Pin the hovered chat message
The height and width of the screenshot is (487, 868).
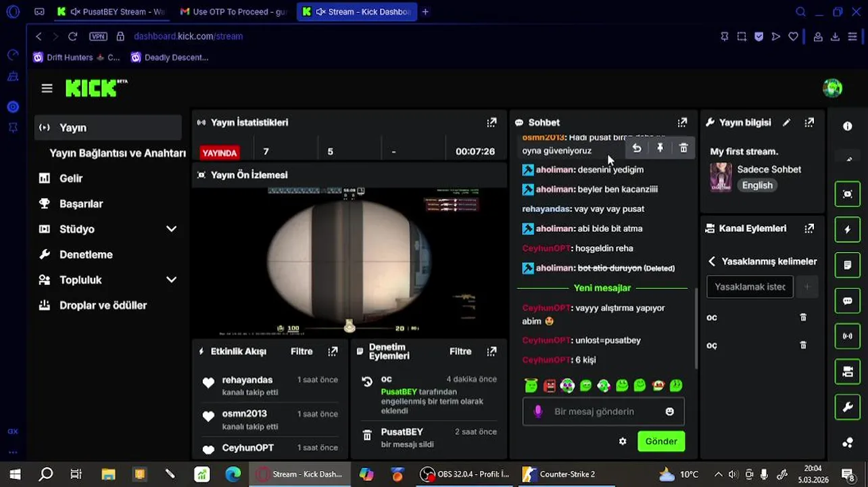coord(660,148)
